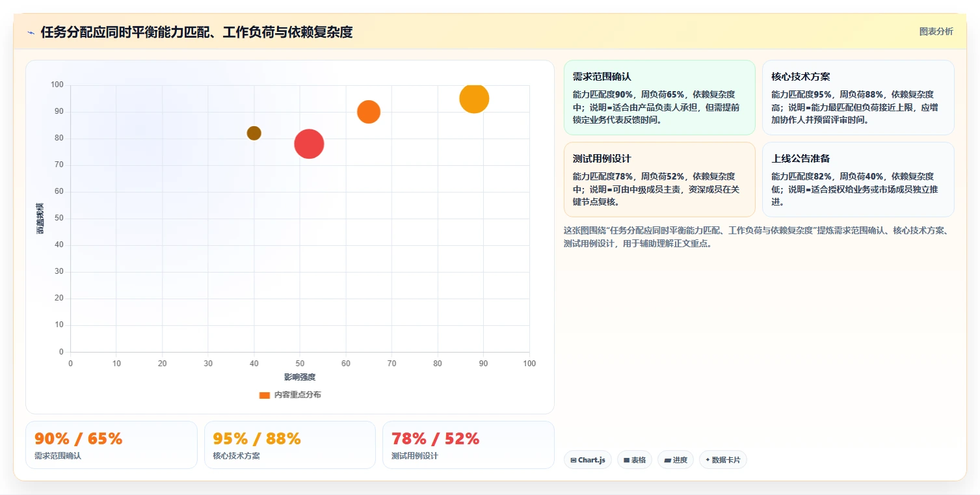Click the orange legend color box
The width and height of the screenshot is (980, 495).
pos(265,395)
